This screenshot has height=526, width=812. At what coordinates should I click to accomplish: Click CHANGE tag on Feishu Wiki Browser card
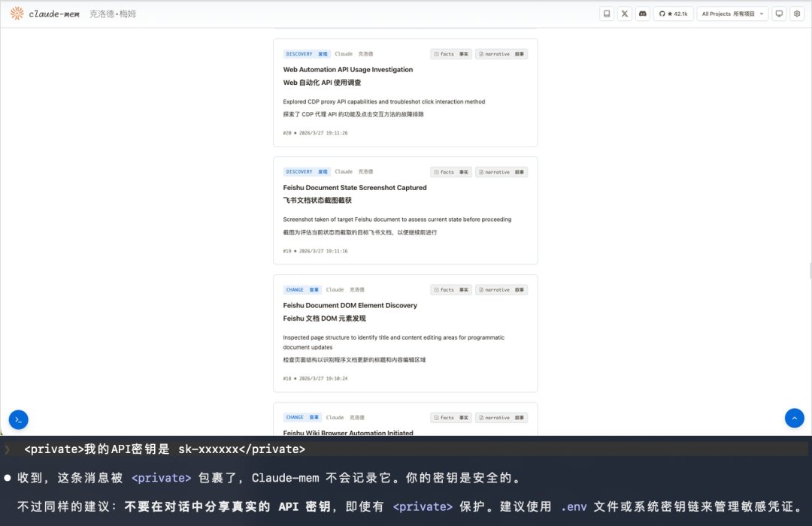pos(302,417)
